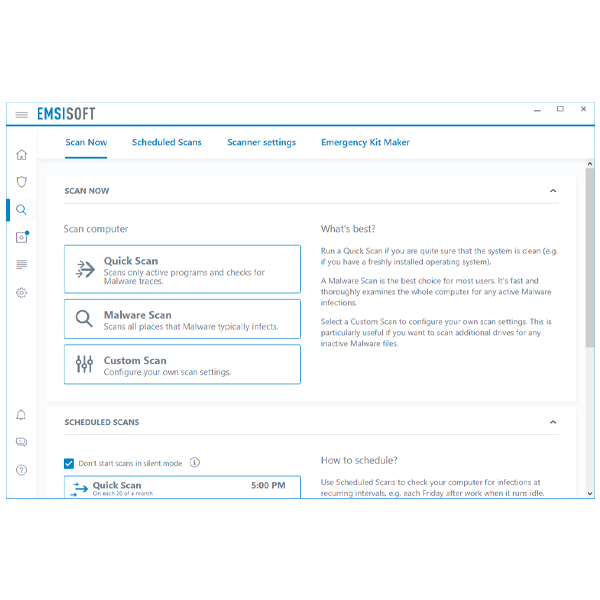
Task: Click the vertical scrollbar thumb
Action: (x=590, y=257)
